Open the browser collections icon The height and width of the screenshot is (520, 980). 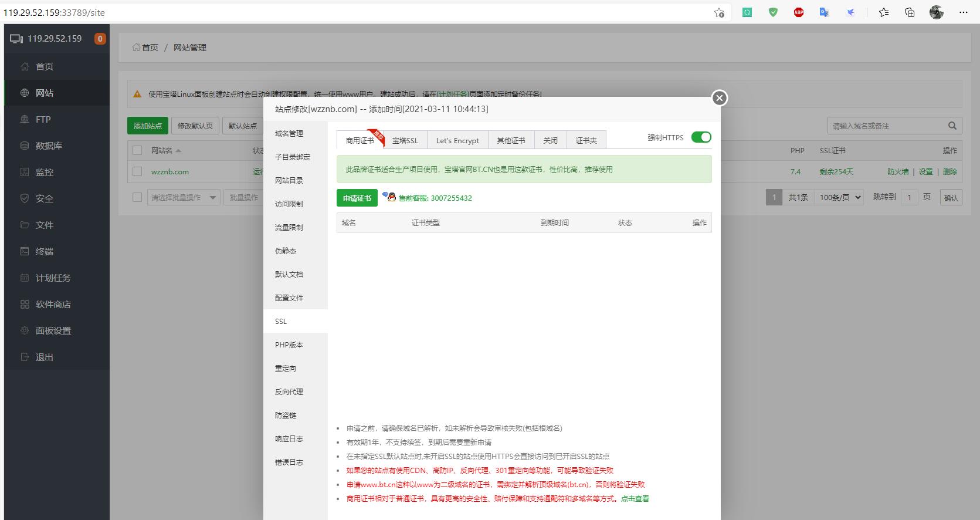coord(910,12)
